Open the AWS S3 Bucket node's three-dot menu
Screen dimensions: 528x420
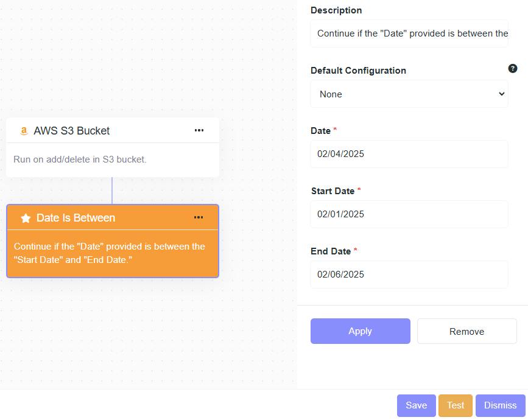(199, 130)
